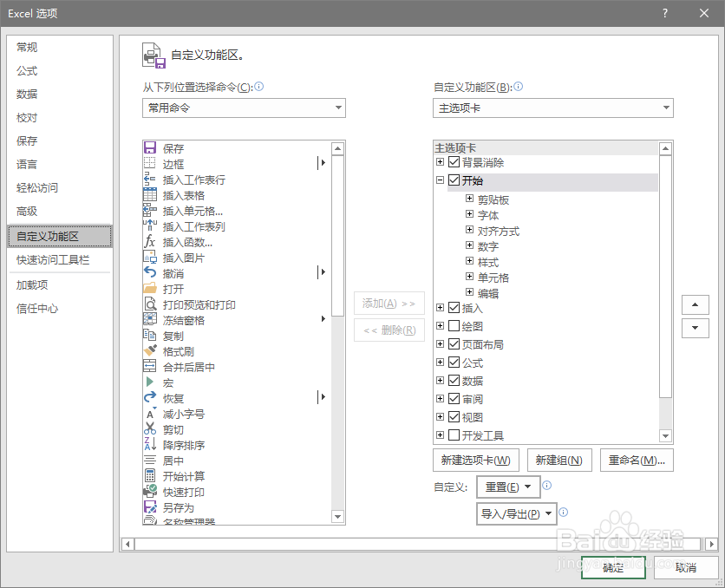Uncheck the 公式 tab checkbox in tree
Viewport: 725px width, 588px height.
tap(454, 362)
